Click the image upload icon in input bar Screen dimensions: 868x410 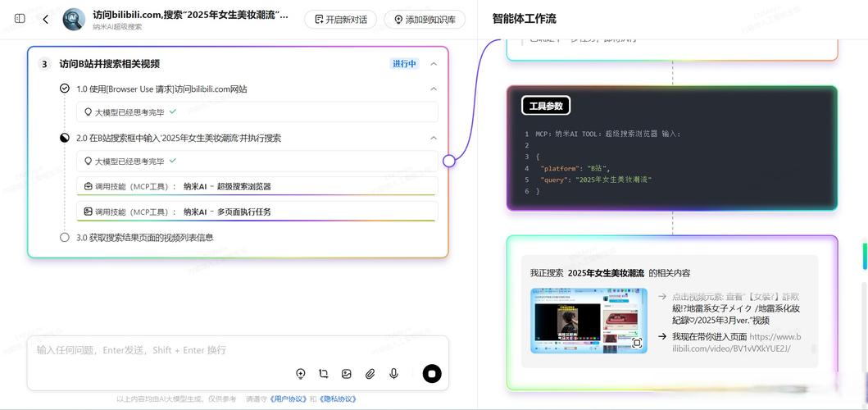coord(347,374)
